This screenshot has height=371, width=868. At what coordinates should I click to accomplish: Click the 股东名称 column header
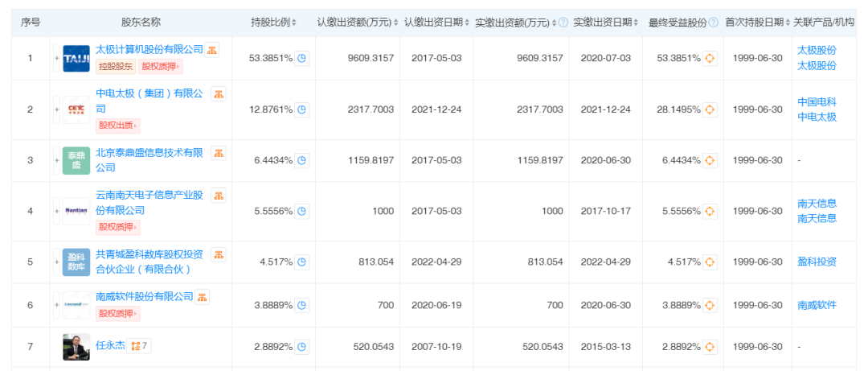coord(141,23)
